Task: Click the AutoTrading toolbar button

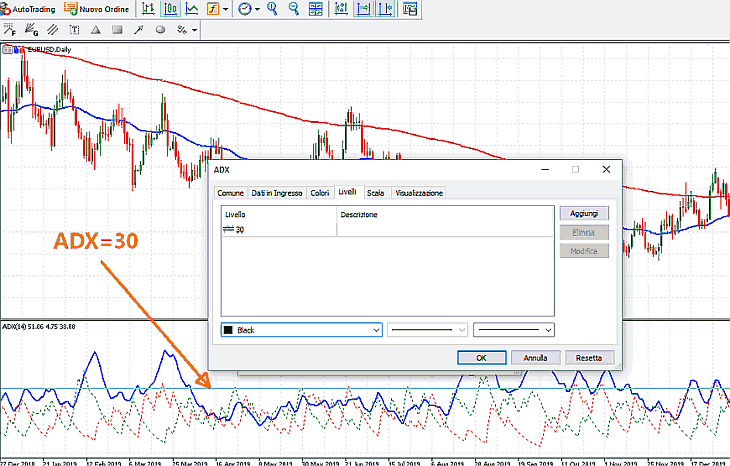Action: 29,9
